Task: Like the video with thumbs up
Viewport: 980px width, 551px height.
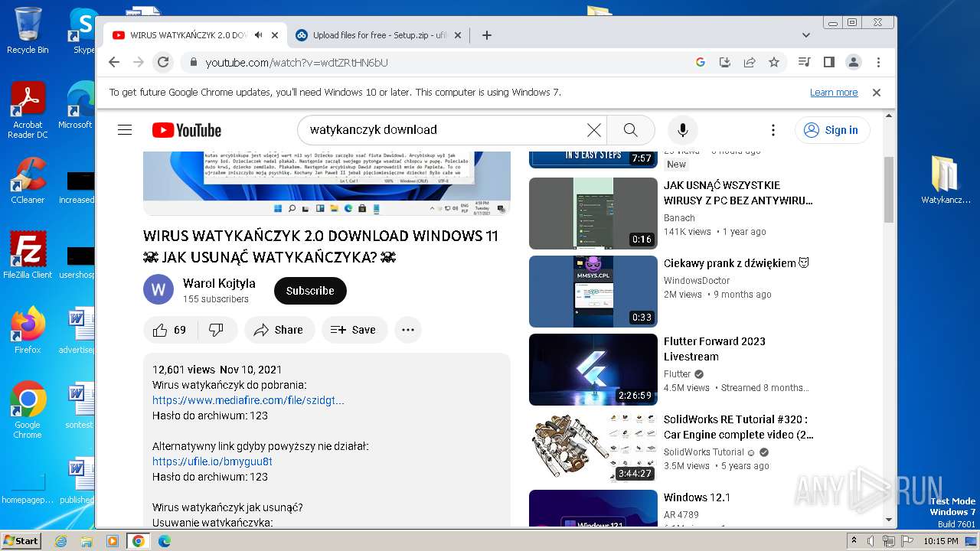Action: [170, 330]
